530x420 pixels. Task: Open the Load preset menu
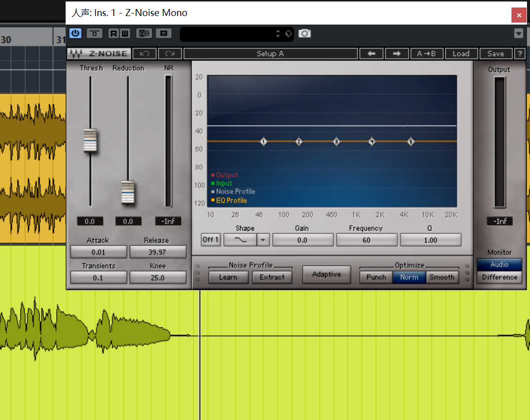pyautogui.click(x=461, y=54)
